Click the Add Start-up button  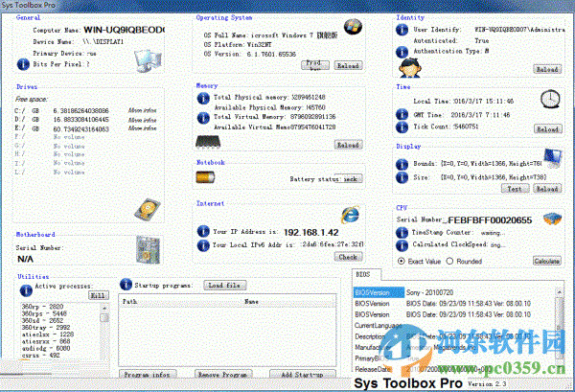tap(303, 375)
